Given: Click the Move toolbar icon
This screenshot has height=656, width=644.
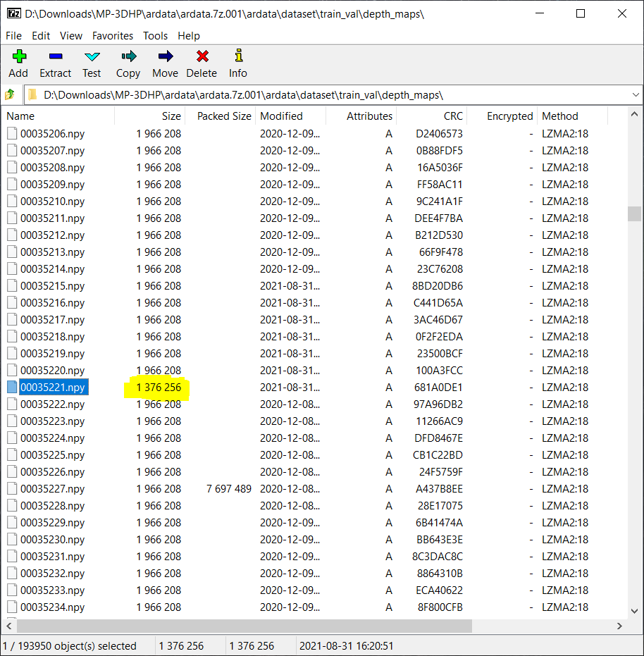Looking at the screenshot, I should click(x=164, y=63).
